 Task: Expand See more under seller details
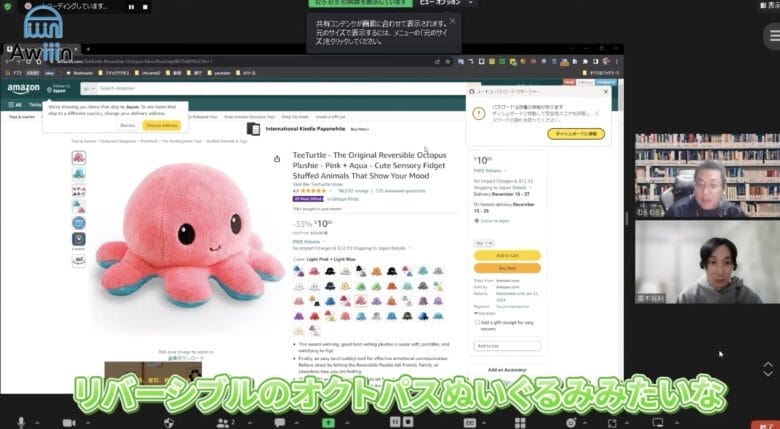(x=485, y=314)
